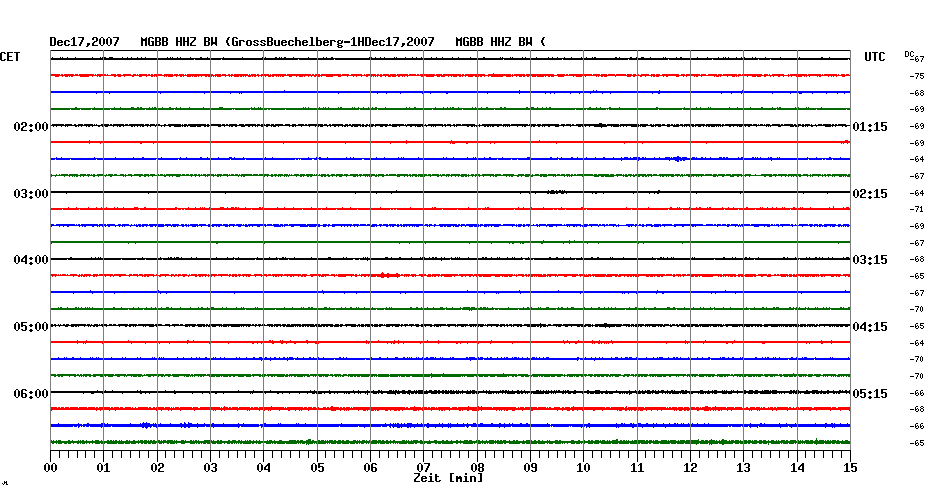Click the 04:15 UTC time label
Viewport: 930px width, 494px height.
point(870,327)
